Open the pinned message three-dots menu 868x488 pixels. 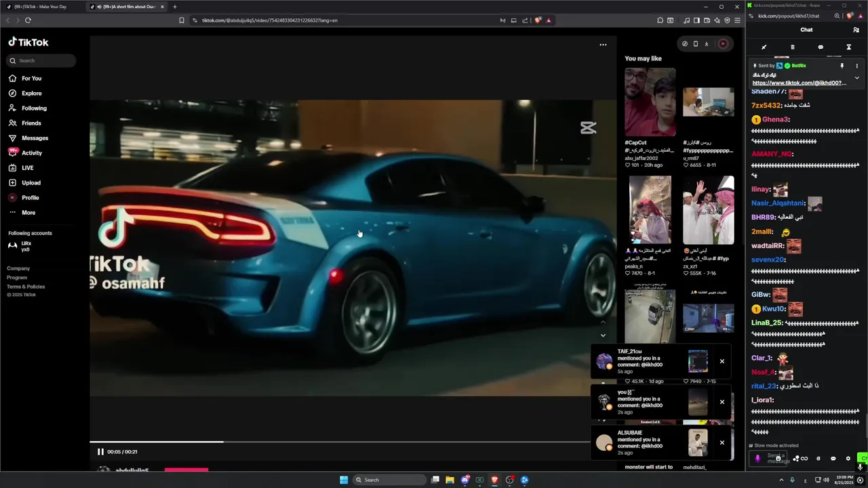856,66
